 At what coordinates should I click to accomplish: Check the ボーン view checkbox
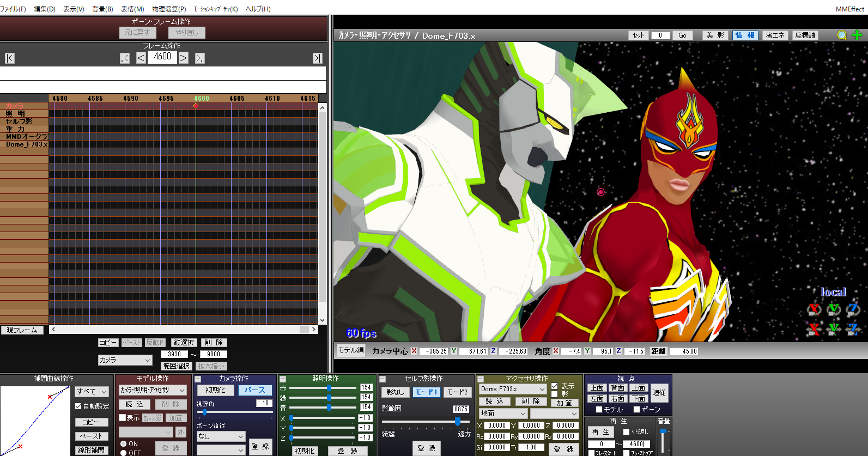pos(636,409)
